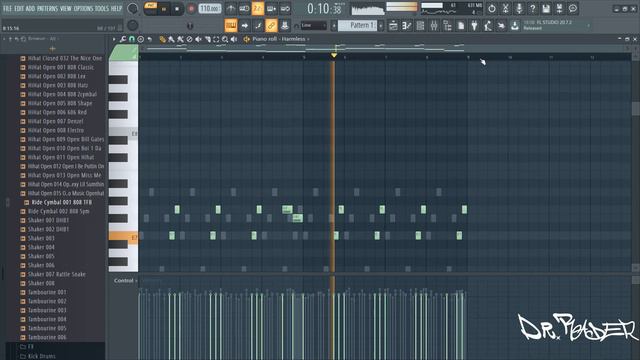The height and width of the screenshot is (360, 640).
Task: Toggle the note/clip grouping link icon
Action: click(x=271, y=26)
